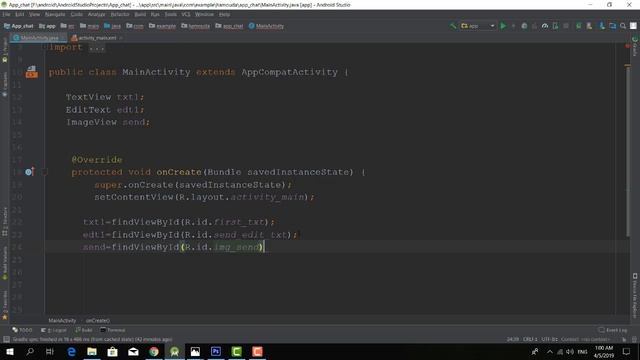This screenshot has width=640, height=360.
Task: Click the Sync Project with Gradle icon
Action: pos(578,26)
